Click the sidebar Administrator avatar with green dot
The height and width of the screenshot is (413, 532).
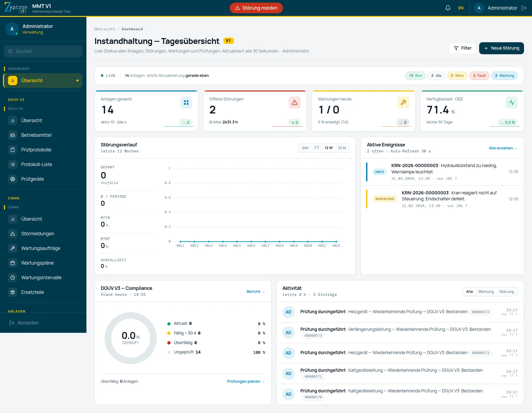click(x=12, y=29)
